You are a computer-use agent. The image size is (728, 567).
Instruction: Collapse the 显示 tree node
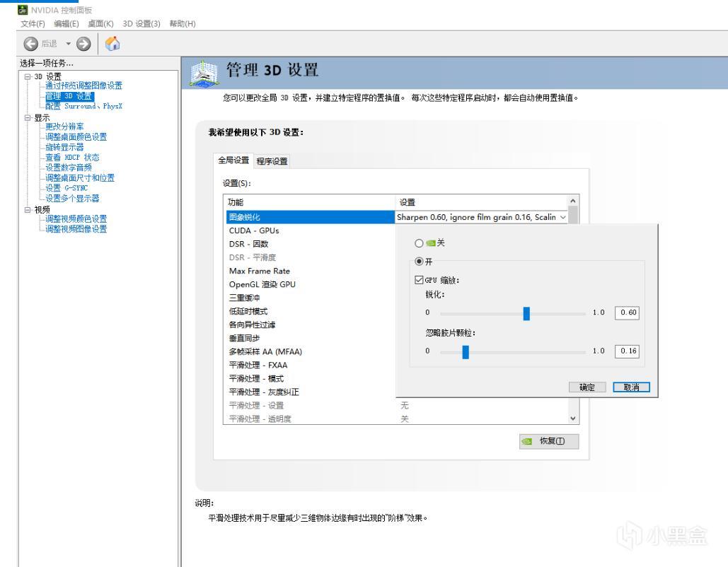tap(28, 118)
